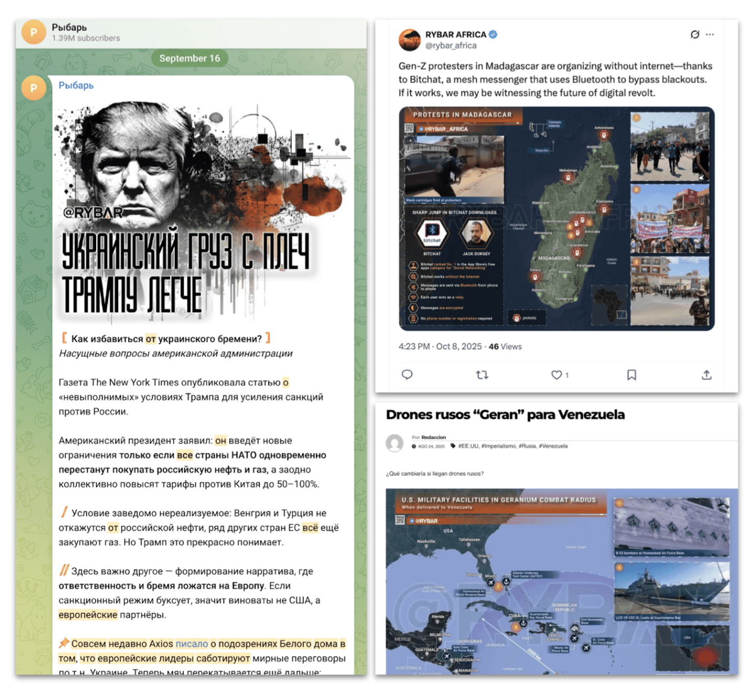Click the #Venezuela tag on the article
Image resolution: width=756 pixels, height=700 pixels.
pos(553,446)
